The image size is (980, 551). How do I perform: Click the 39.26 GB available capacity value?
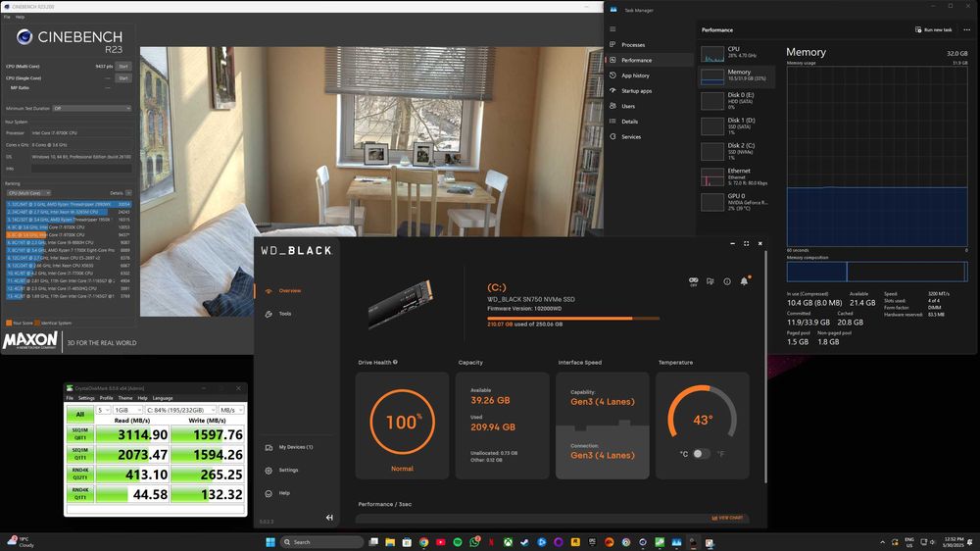pyautogui.click(x=490, y=400)
